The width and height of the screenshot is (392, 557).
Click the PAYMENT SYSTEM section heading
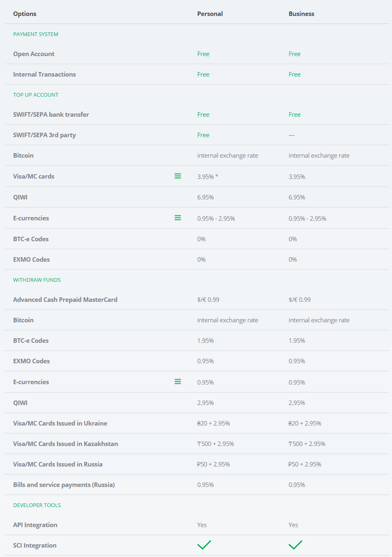coord(36,34)
